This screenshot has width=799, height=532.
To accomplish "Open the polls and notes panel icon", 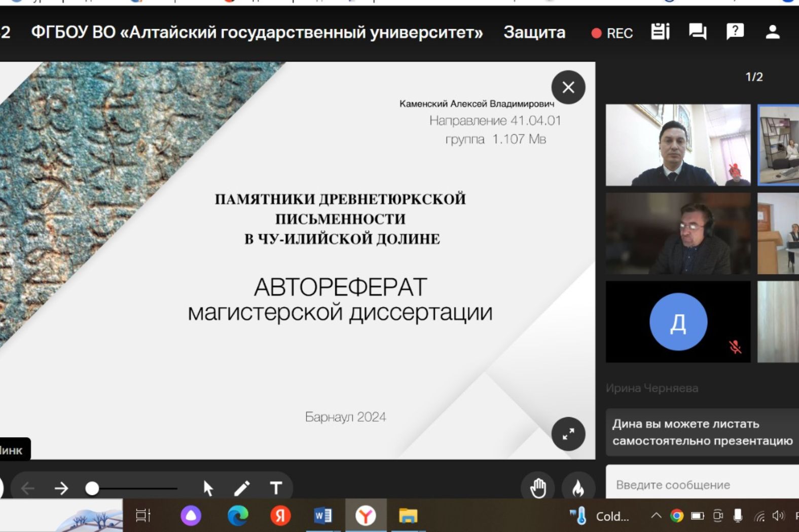I will [x=660, y=32].
